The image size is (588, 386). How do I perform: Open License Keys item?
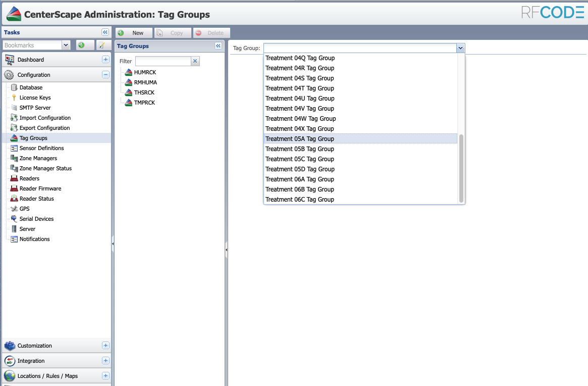point(35,98)
